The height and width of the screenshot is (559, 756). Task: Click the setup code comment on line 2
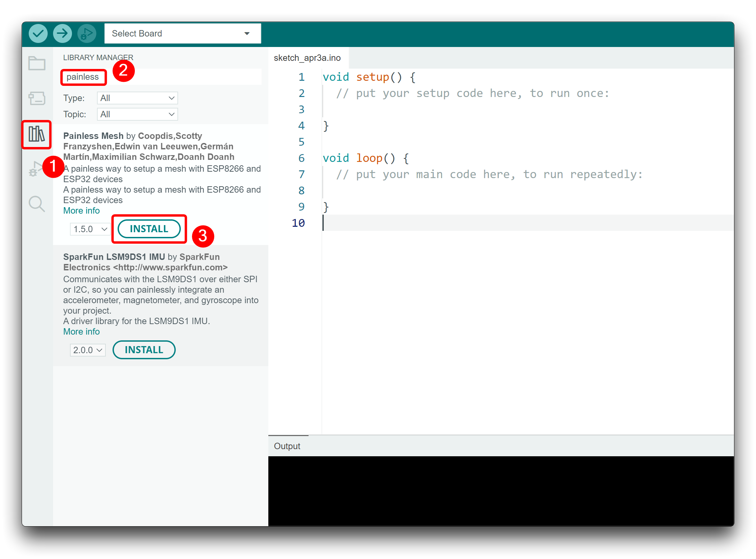473,93
